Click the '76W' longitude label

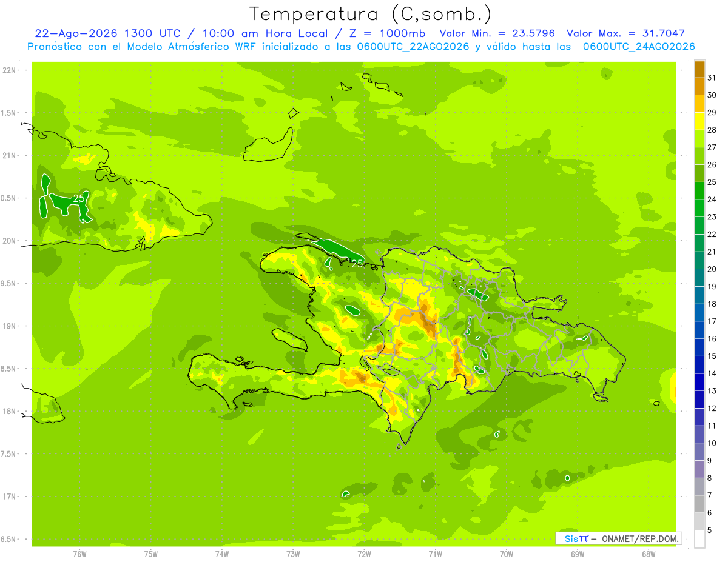pyautogui.click(x=79, y=554)
